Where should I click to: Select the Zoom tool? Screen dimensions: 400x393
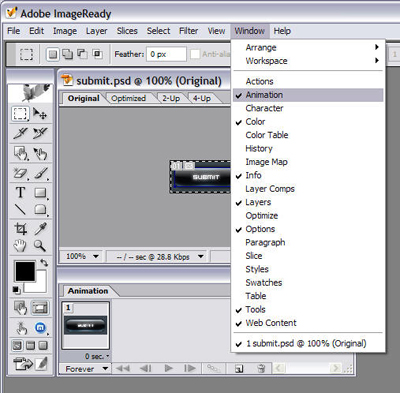(x=40, y=246)
